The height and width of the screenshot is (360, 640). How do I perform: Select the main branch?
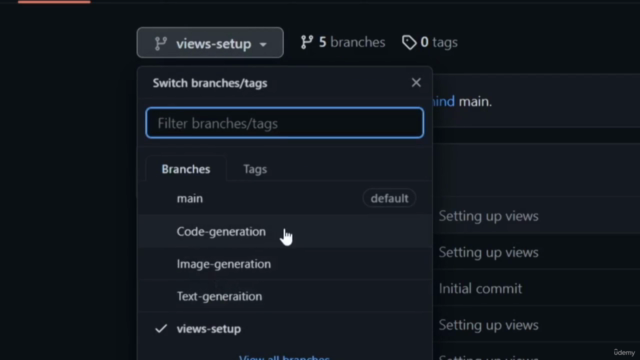coord(284,198)
